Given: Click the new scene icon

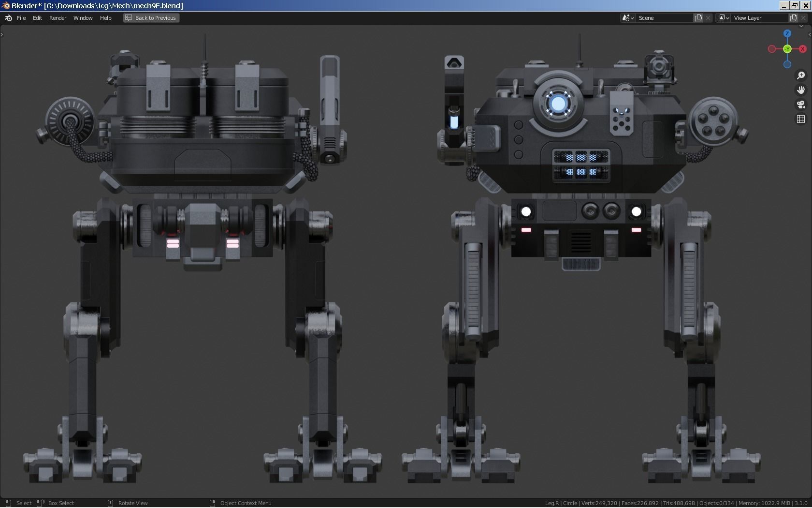Looking at the screenshot, I should pyautogui.click(x=698, y=18).
